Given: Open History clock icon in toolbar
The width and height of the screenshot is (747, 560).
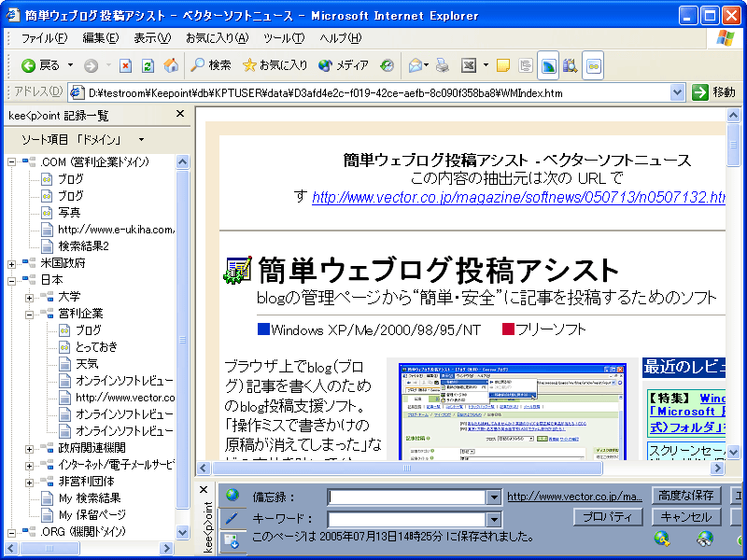Looking at the screenshot, I should 387,65.
